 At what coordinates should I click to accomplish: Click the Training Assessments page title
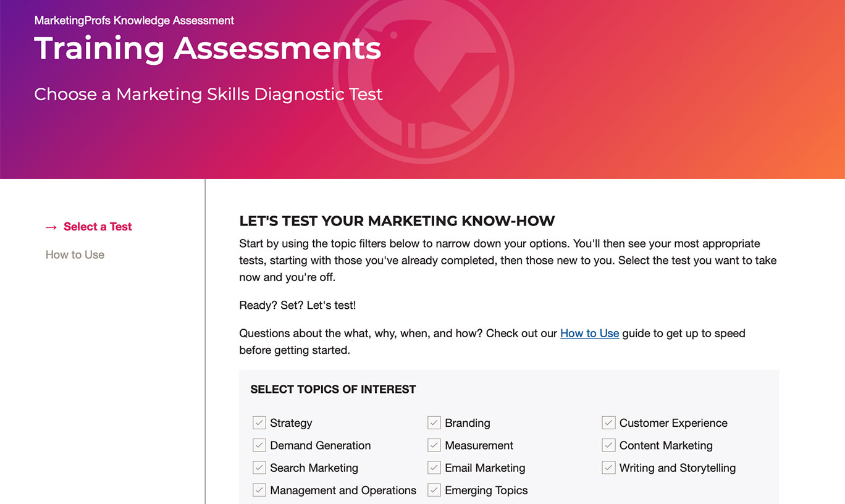coord(208,48)
